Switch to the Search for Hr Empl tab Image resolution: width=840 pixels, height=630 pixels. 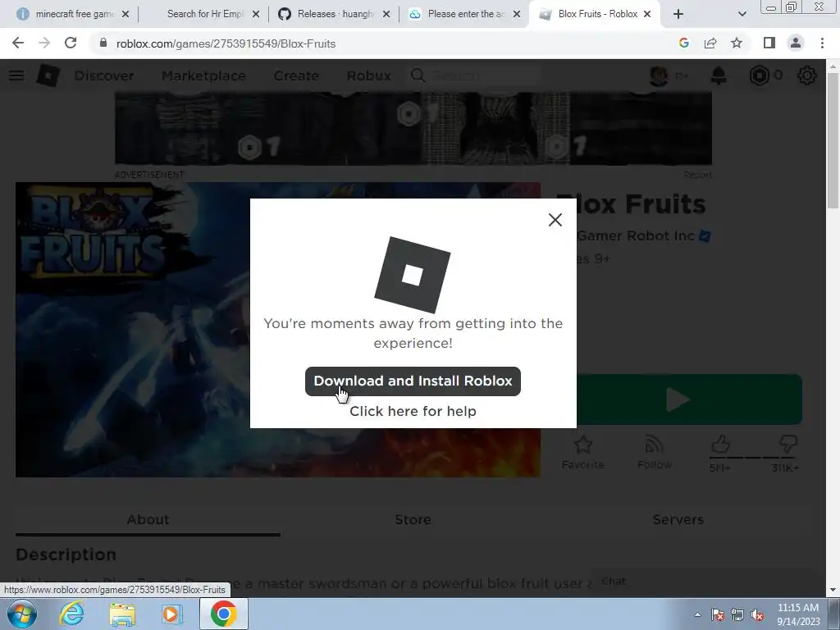(203, 14)
